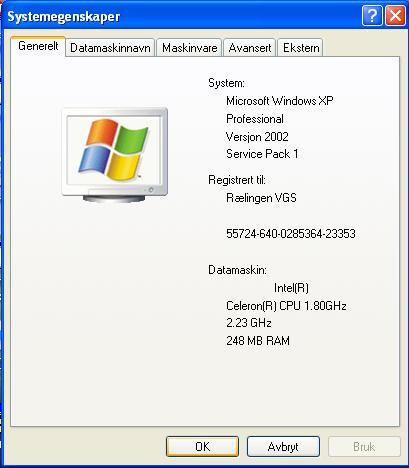Click the Rælingen VGS owner name
The height and width of the screenshot is (468, 409).
(x=261, y=198)
